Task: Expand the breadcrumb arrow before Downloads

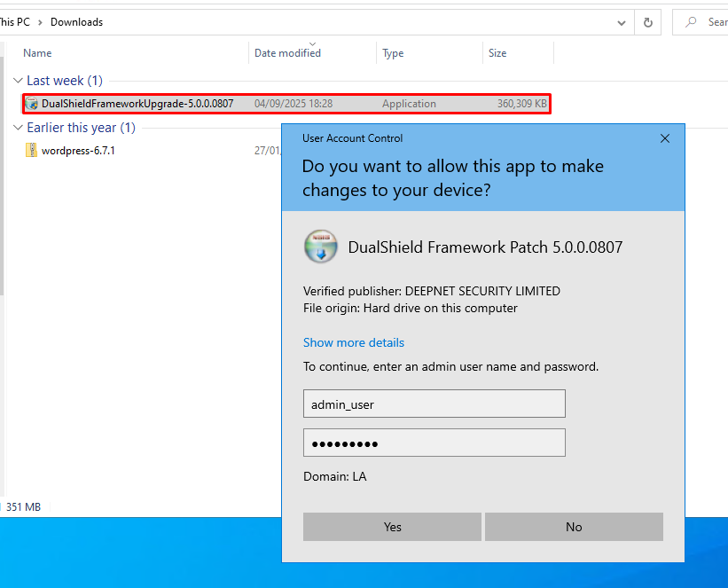Action: [41, 22]
